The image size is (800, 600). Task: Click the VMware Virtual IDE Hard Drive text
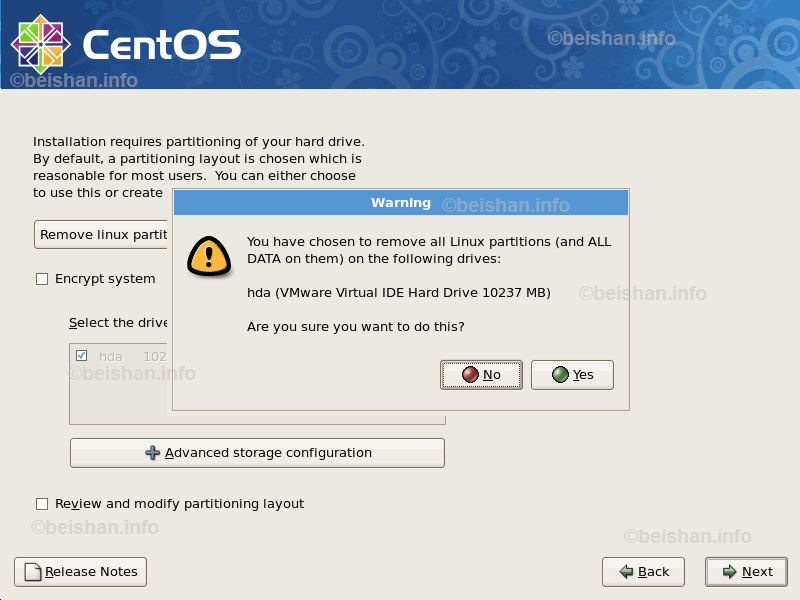click(x=399, y=293)
